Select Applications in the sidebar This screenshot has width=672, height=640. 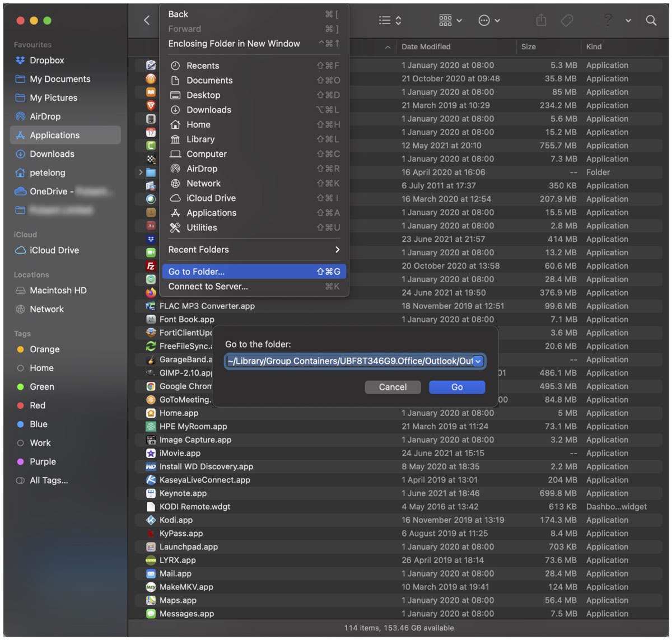click(66, 135)
